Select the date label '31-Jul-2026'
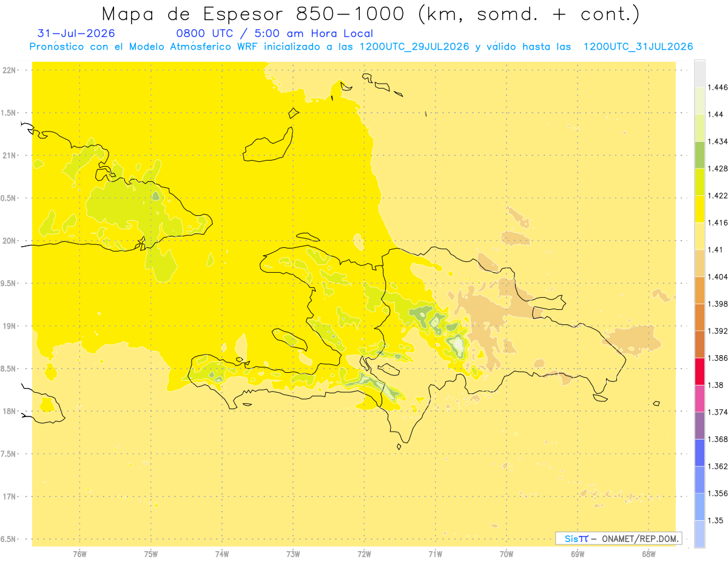The height and width of the screenshot is (562, 728). click(x=76, y=33)
